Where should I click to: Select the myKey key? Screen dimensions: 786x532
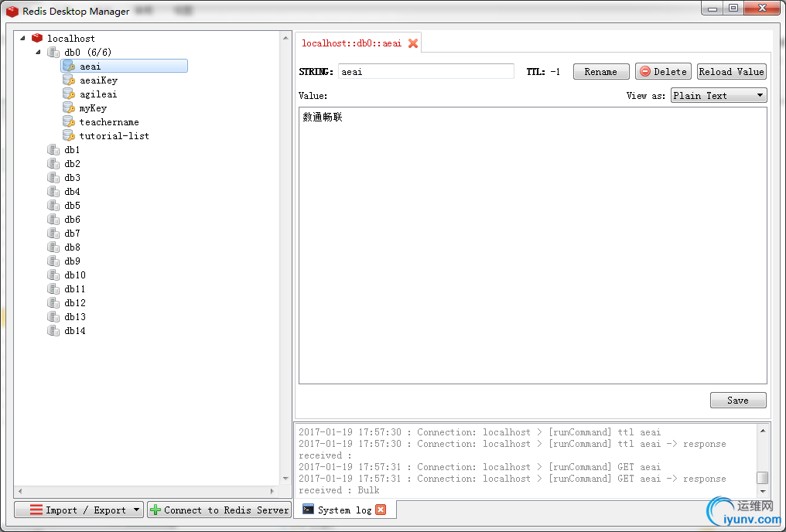click(93, 108)
